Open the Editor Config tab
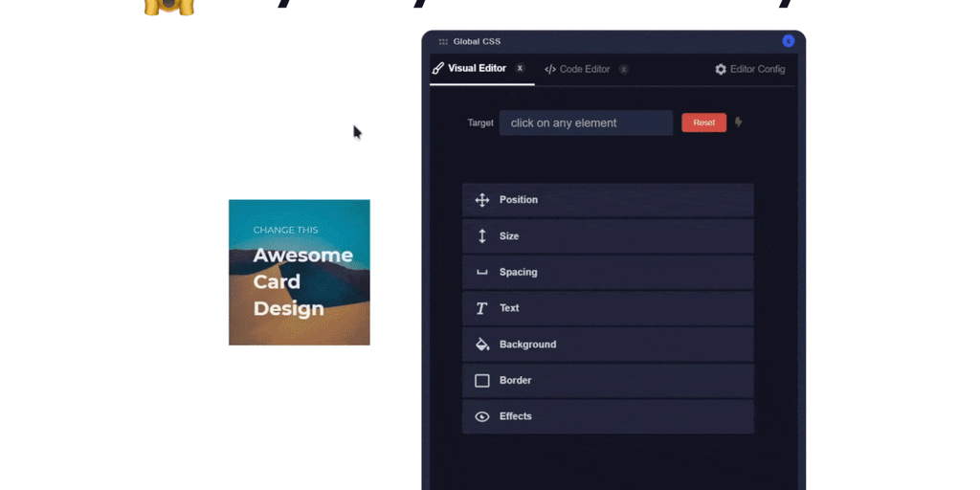Image resolution: width=980 pixels, height=490 pixels. 750,69
